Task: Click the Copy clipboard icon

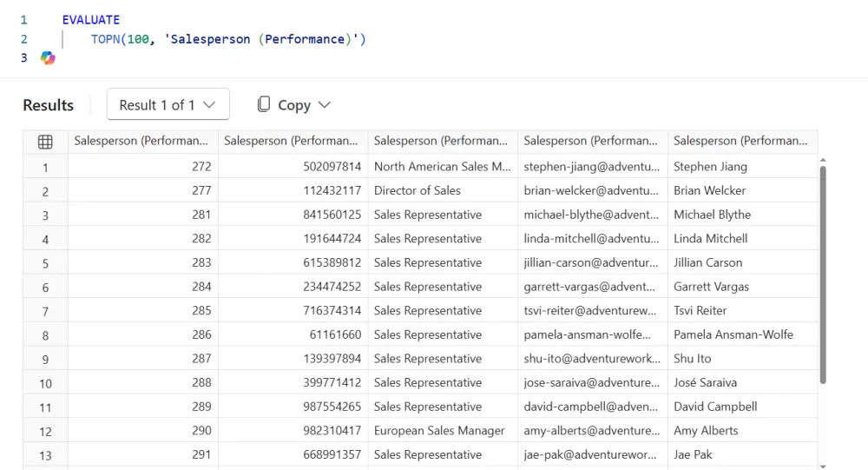Action: point(264,104)
